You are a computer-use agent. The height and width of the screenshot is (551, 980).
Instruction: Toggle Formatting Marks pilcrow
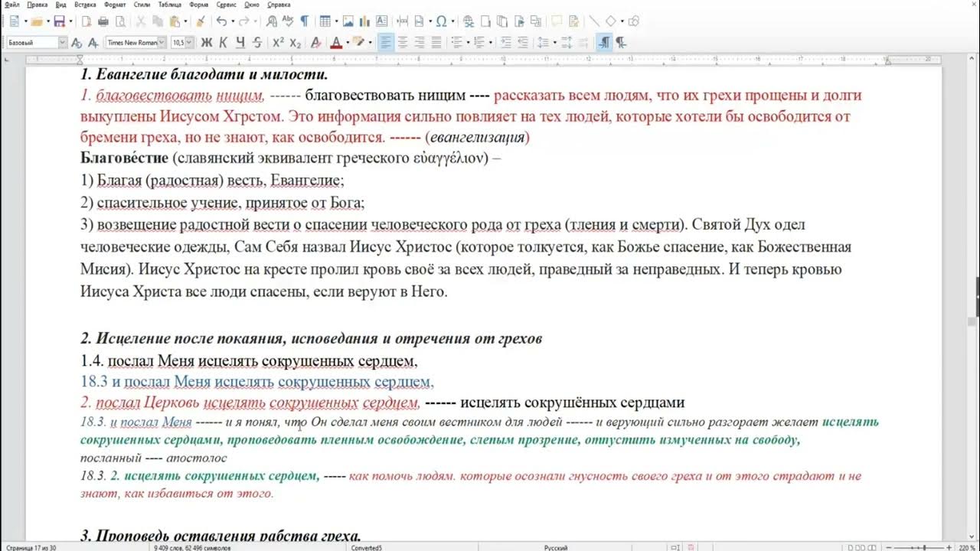click(x=304, y=21)
